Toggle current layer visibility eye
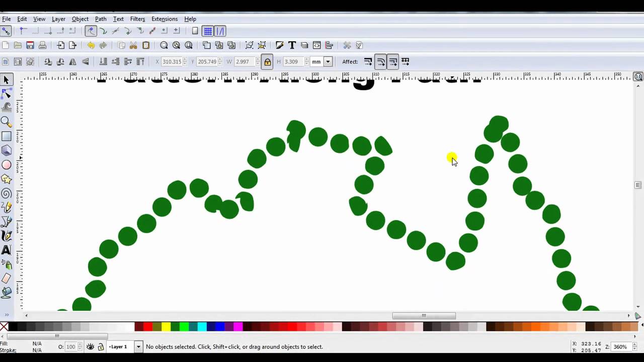Image resolution: width=644 pixels, height=362 pixels. tap(91, 347)
